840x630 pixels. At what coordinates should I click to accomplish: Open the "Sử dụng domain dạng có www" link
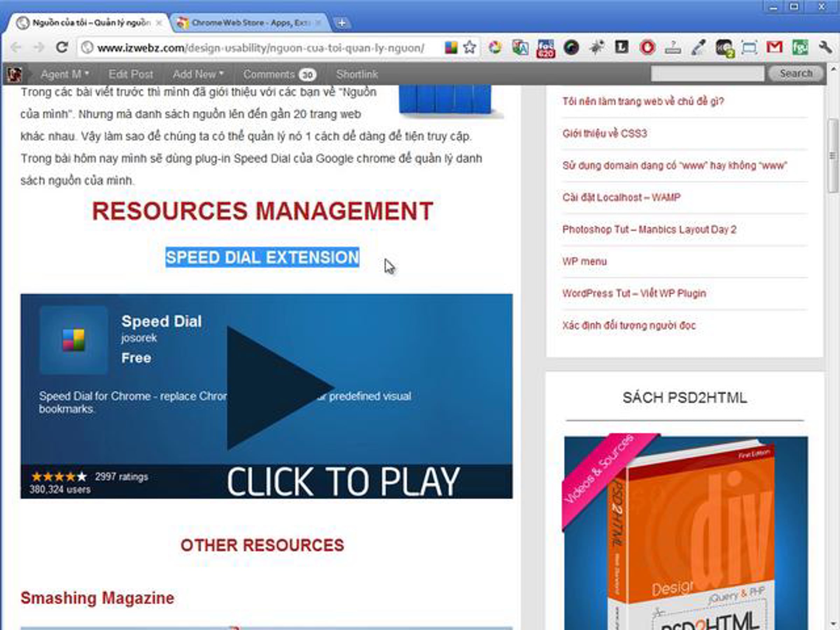[x=674, y=166]
